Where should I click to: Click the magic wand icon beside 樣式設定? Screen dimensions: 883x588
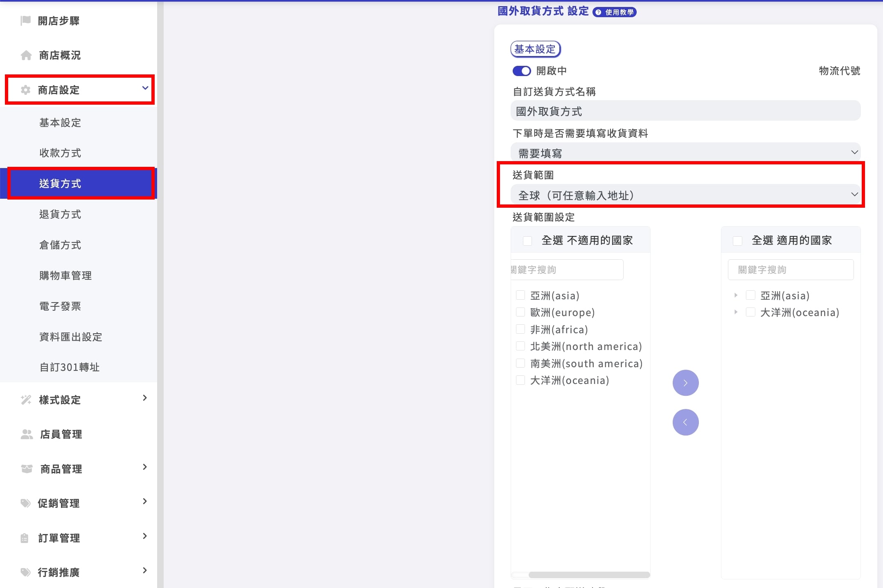[x=26, y=399]
